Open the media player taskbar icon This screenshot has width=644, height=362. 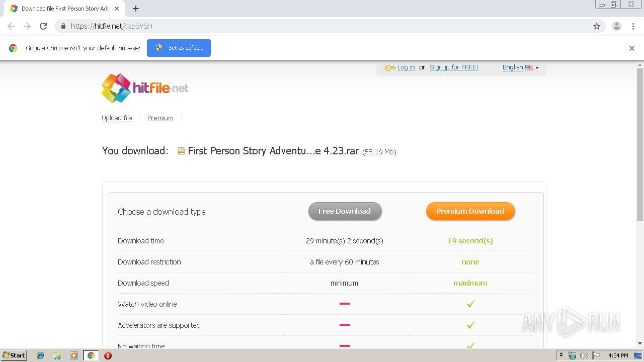pos(74,355)
